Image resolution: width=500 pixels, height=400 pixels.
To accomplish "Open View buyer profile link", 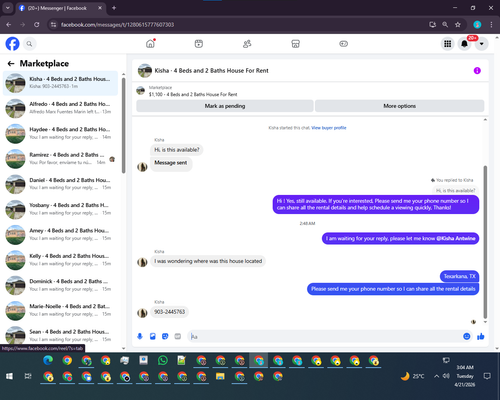I will pyautogui.click(x=329, y=128).
